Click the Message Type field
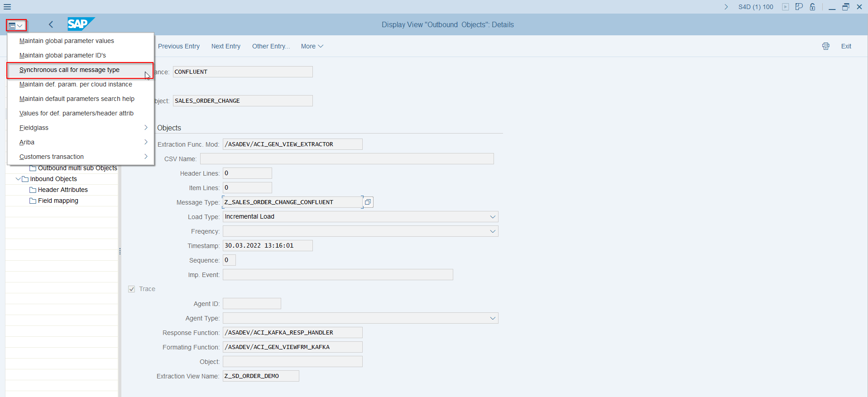 coord(293,202)
